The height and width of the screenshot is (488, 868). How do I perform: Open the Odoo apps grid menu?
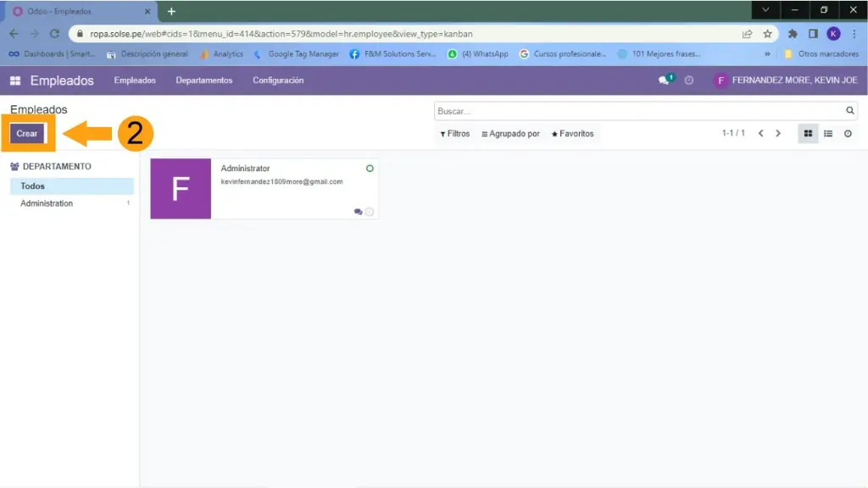15,80
